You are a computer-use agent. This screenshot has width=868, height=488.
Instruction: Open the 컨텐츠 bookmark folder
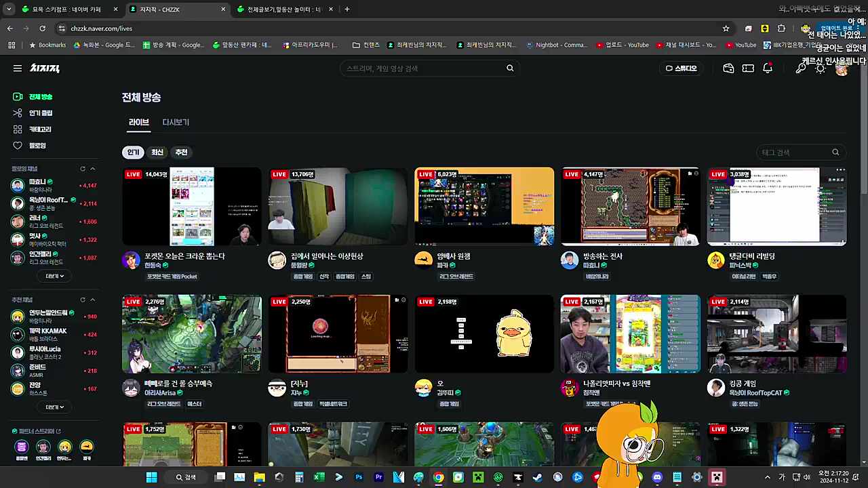(366, 45)
